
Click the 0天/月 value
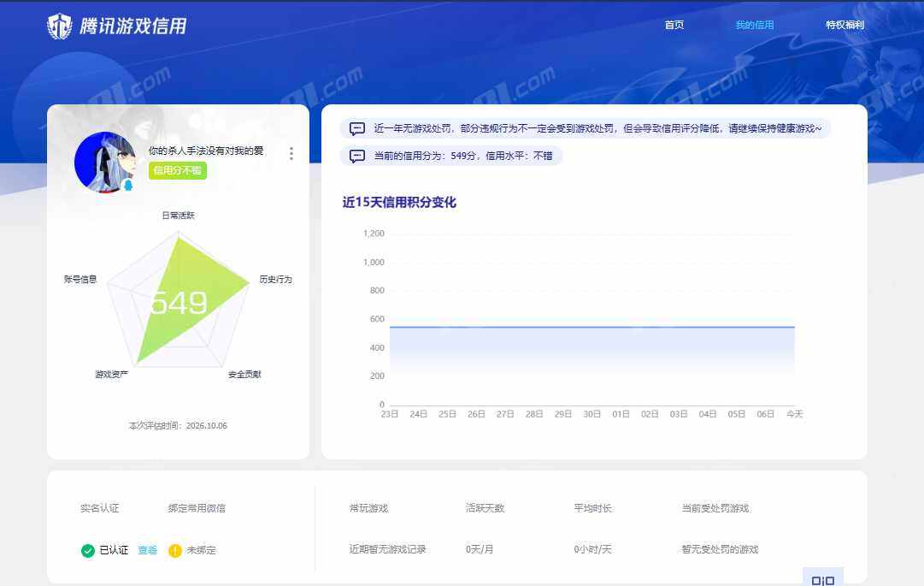point(479,549)
